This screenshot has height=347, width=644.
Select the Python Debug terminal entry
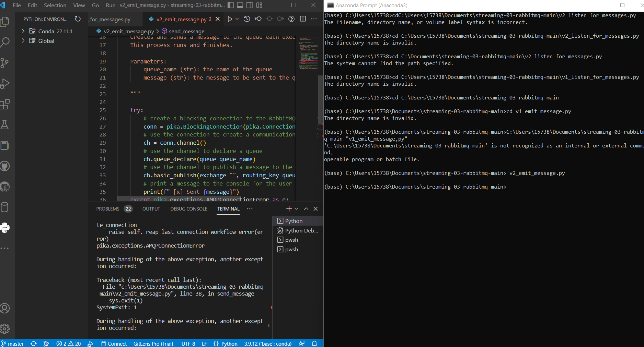(298, 230)
